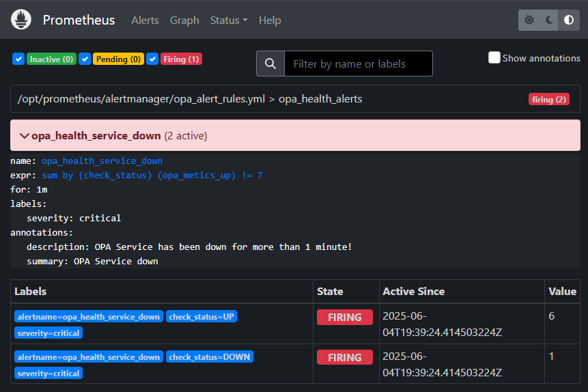Click severity=critical badge in UP row
The image size is (588, 392).
coord(48,333)
